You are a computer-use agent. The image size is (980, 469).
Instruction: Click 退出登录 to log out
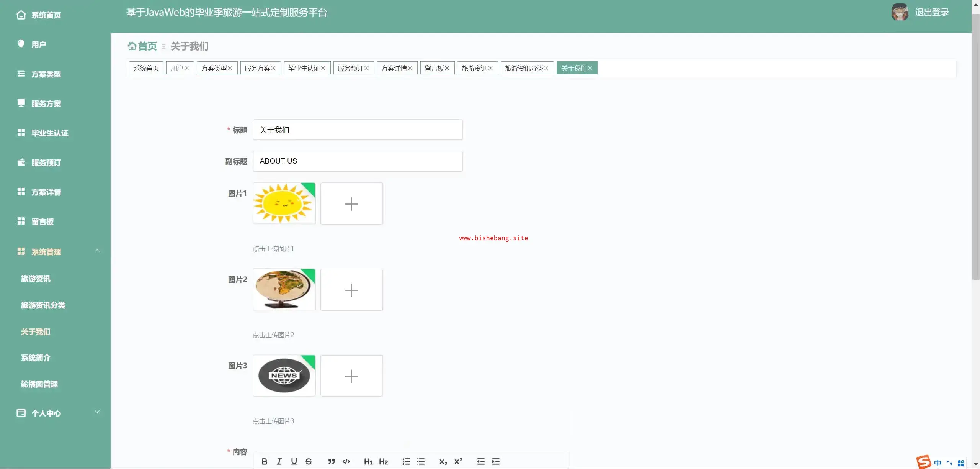pos(932,13)
